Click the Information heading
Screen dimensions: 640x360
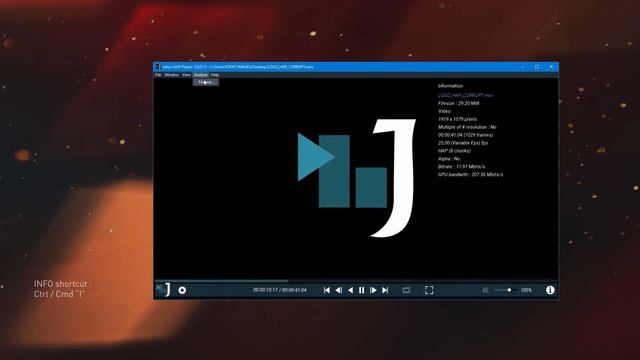click(x=451, y=86)
